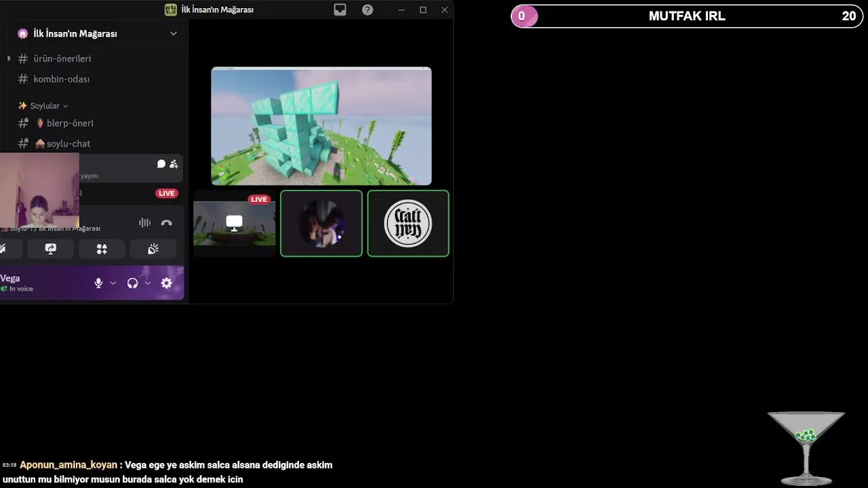
Task: Select the round-logo participant tile
Action: pos(408,224)
